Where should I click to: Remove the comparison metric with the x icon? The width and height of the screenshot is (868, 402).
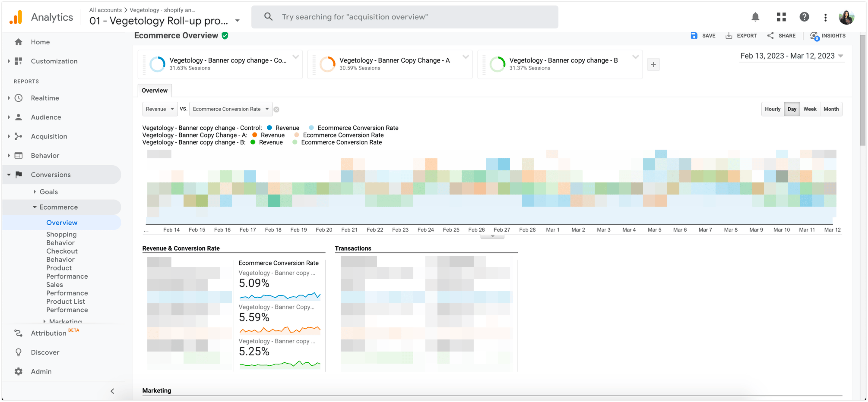click(276, 109)
